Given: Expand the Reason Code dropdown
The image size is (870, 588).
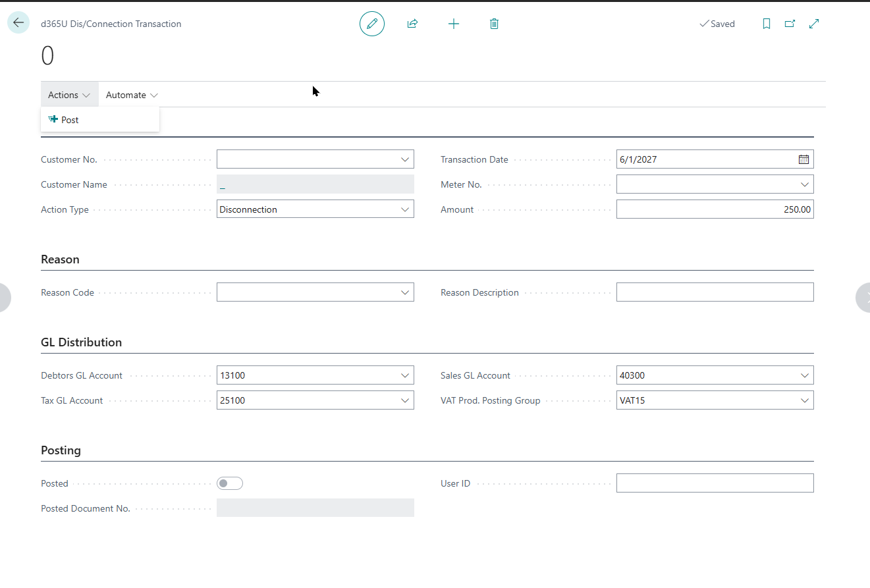Looking at the screenshot, I should point(405,292).
